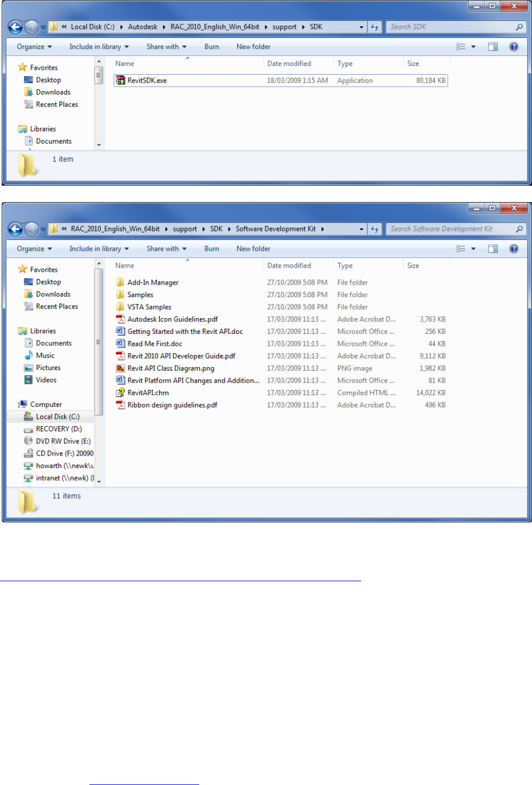The width and height of the screenshot is (532, 785).
Task: Open Include in library menu in SDK window
Action: (x=99, y=47)
